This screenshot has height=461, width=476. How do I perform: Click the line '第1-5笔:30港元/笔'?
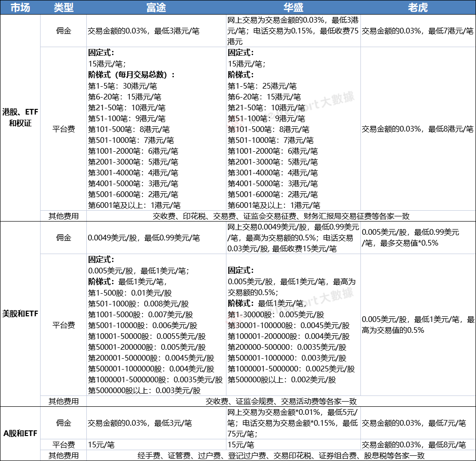(123, 86)
